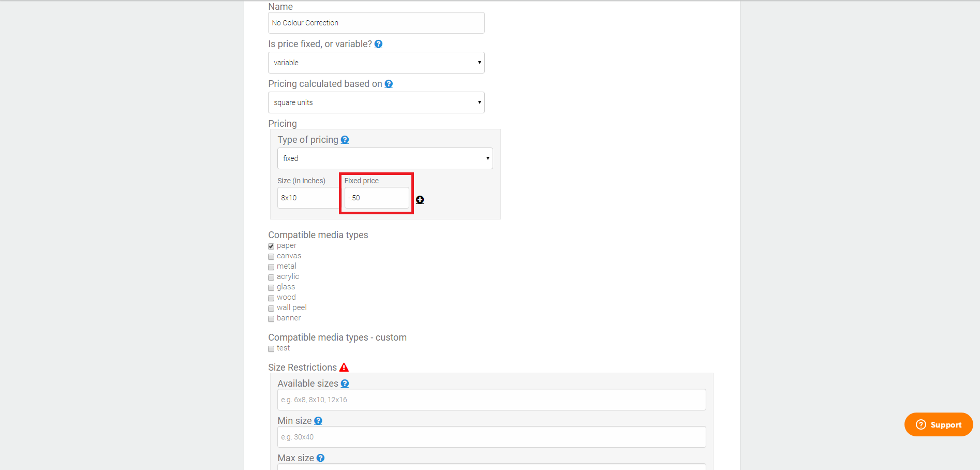Focus the Fixed price input field

(x=377, y=198)
